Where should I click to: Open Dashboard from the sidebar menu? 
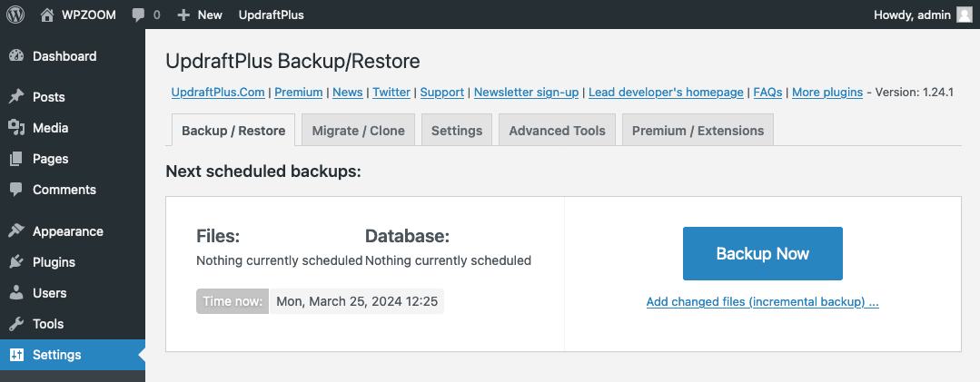pyautogui.click(x=73, y=56)
